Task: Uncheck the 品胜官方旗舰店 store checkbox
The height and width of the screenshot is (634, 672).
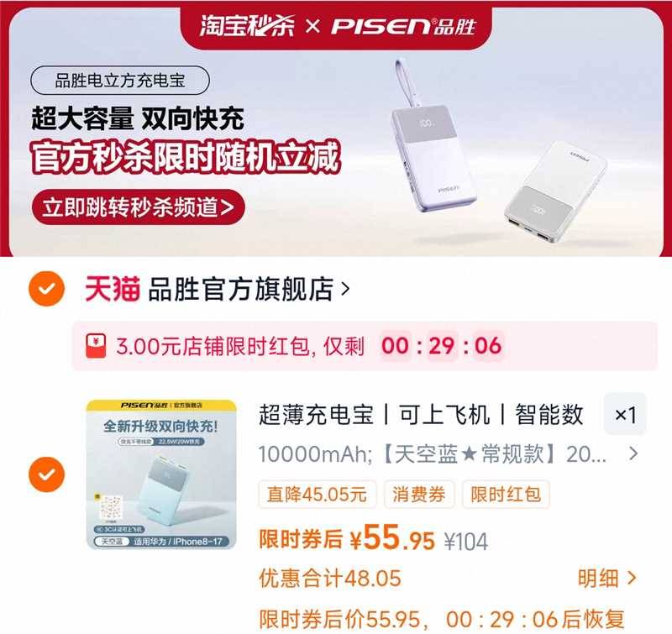Action: (x=46, y=289)
